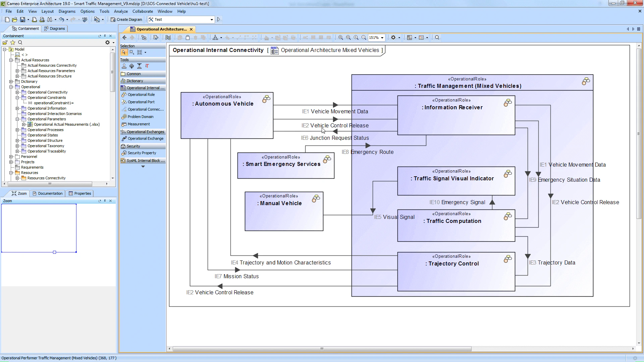Select the Security Property tool
Screen dimensions: 644x362
click(x=141, y=153)
